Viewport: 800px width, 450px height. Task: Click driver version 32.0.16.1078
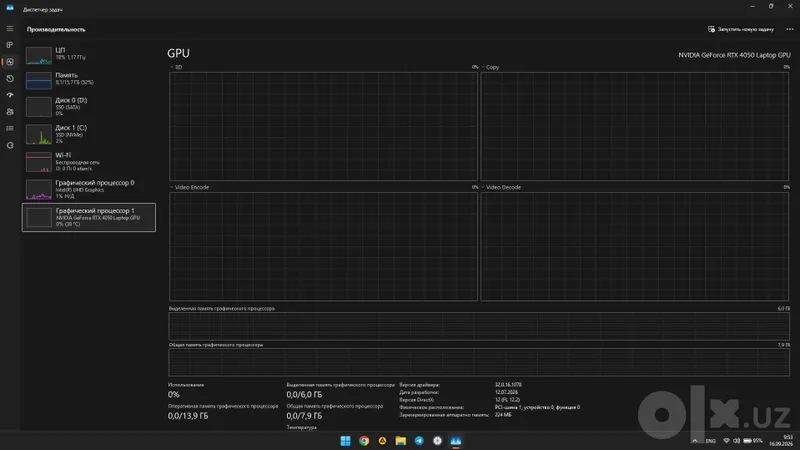508,385
